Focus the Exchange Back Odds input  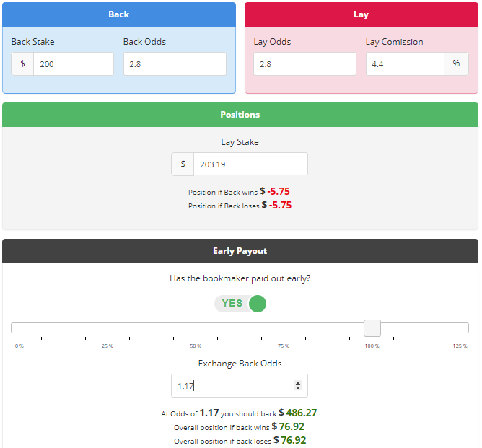click(x=231, y=386)
